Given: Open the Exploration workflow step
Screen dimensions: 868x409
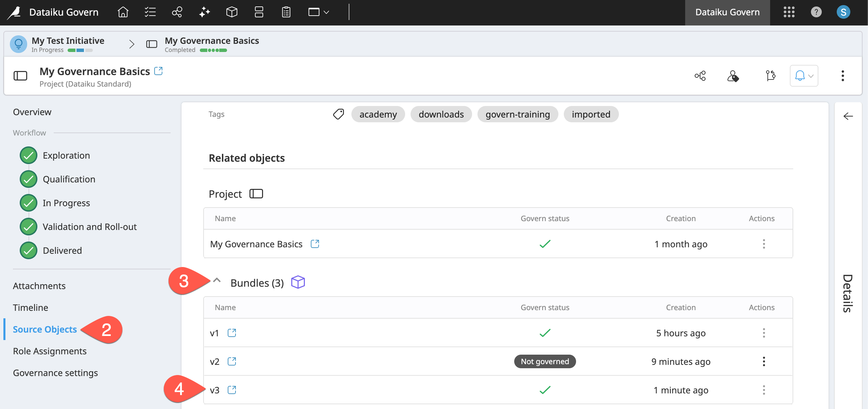Looking at the screenshot, I should pyautogui.click(x=66, y=156).
